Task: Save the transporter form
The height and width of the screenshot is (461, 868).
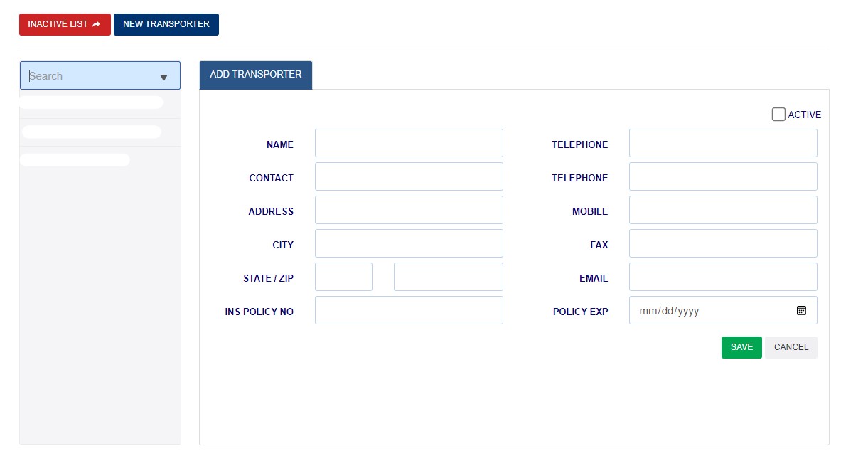Action: pos(741,347)
